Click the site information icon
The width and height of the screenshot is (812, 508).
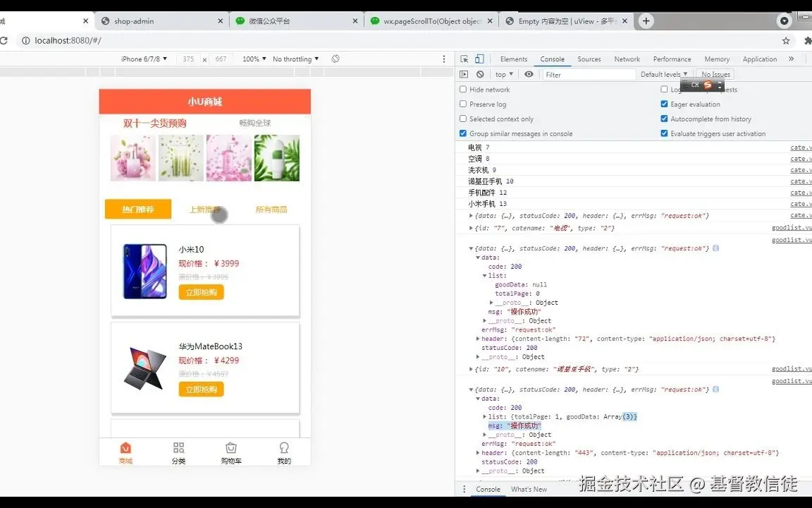(x=25, y=40)
